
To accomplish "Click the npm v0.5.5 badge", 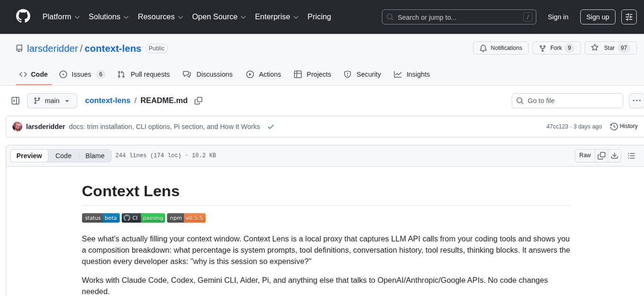I will click(187, 218).
